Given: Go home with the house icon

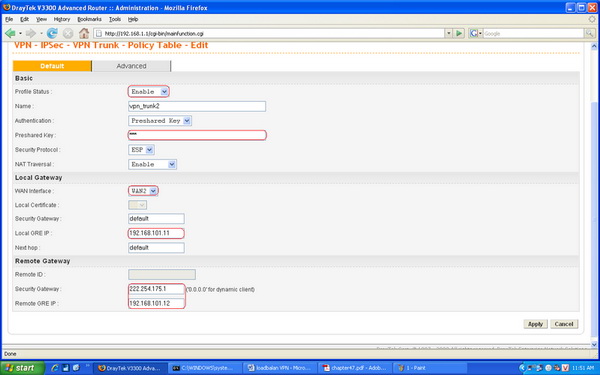Looking at the screenshot, I should point(84,33).
